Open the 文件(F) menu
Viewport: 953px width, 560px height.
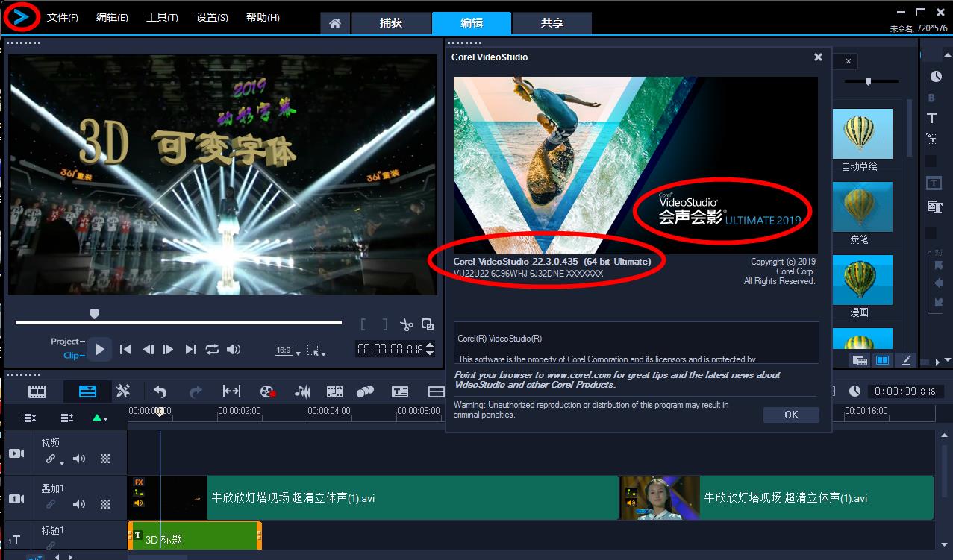click(62, 18)
